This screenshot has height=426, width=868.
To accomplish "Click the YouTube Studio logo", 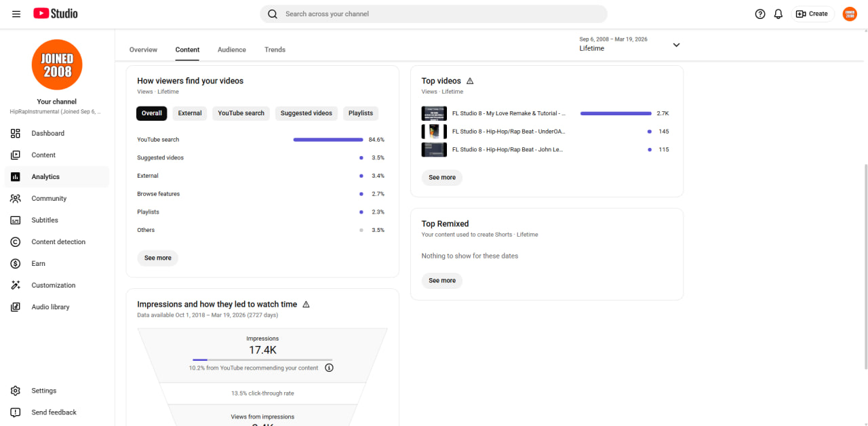I will tap(56, 14).
